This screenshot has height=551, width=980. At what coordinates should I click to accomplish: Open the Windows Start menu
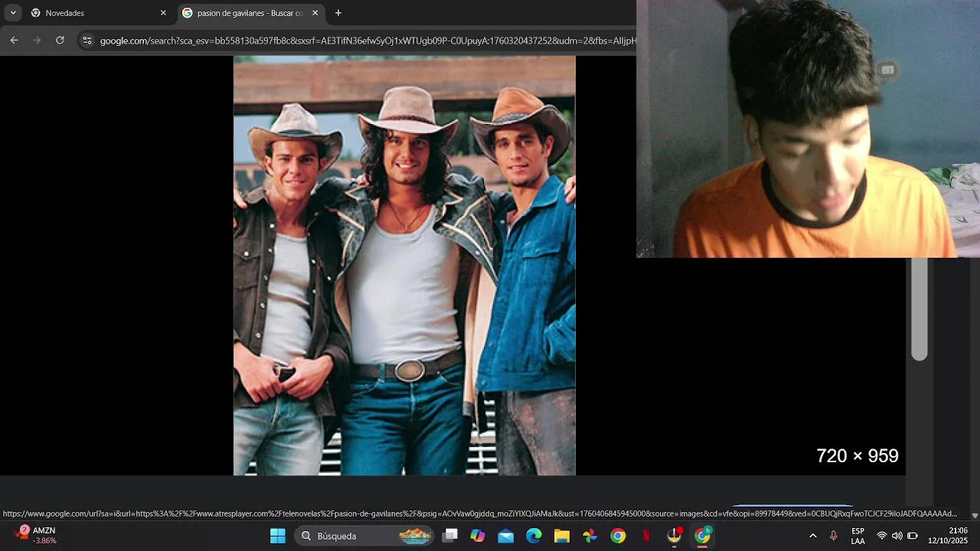click(x=278, y=536)
